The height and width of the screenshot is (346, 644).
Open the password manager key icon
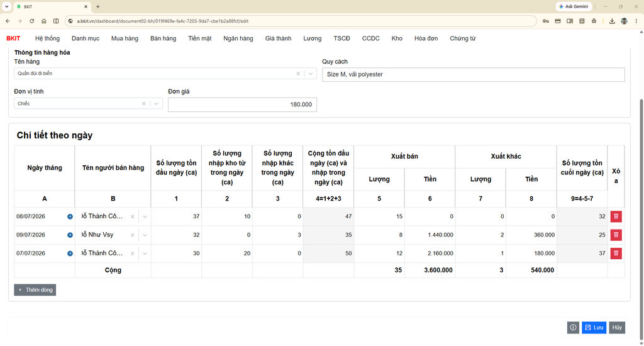[545, 21]
